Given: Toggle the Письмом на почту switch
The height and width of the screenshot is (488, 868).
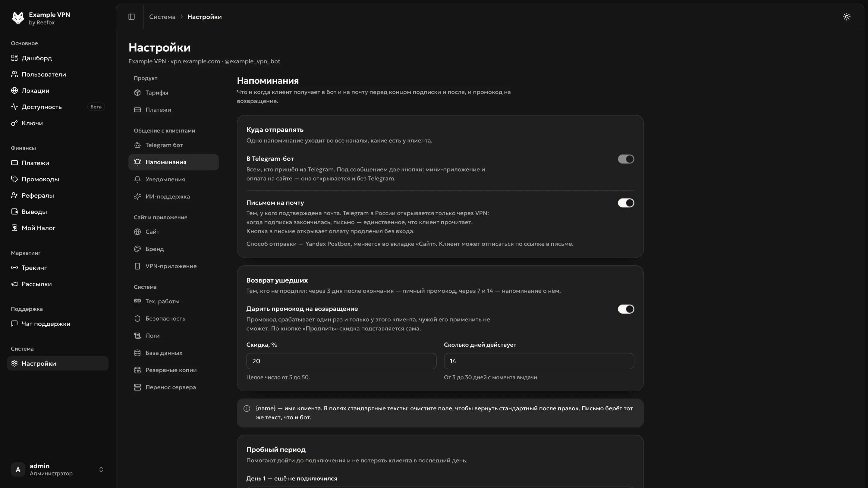Looking at the screenshot, I should 626,203.
